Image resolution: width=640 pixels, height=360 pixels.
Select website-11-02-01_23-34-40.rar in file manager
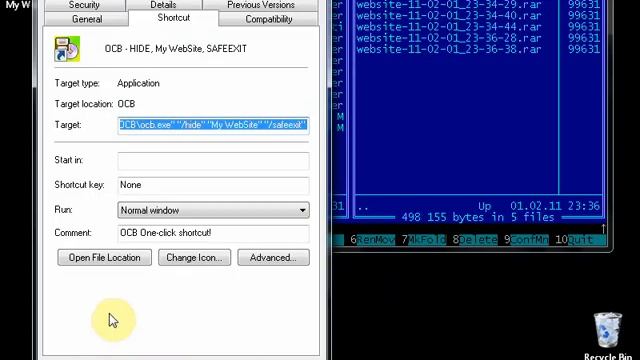tap(449, 16)
